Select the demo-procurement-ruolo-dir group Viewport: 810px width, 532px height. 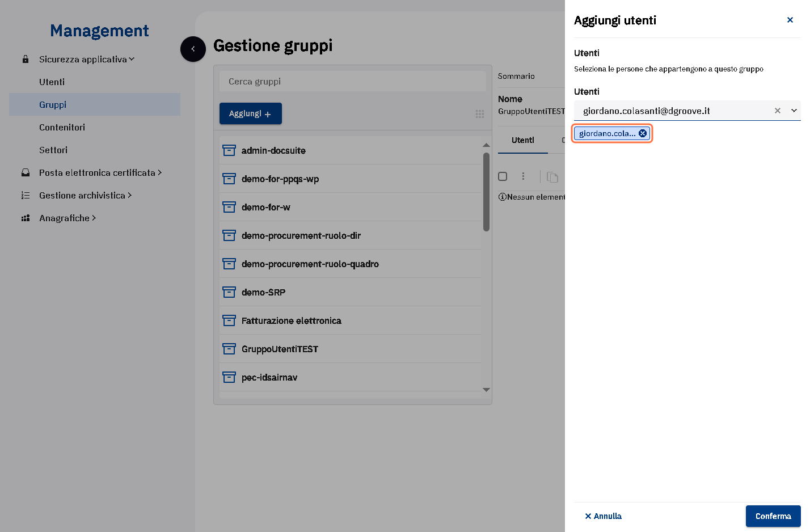pos(351,235)
